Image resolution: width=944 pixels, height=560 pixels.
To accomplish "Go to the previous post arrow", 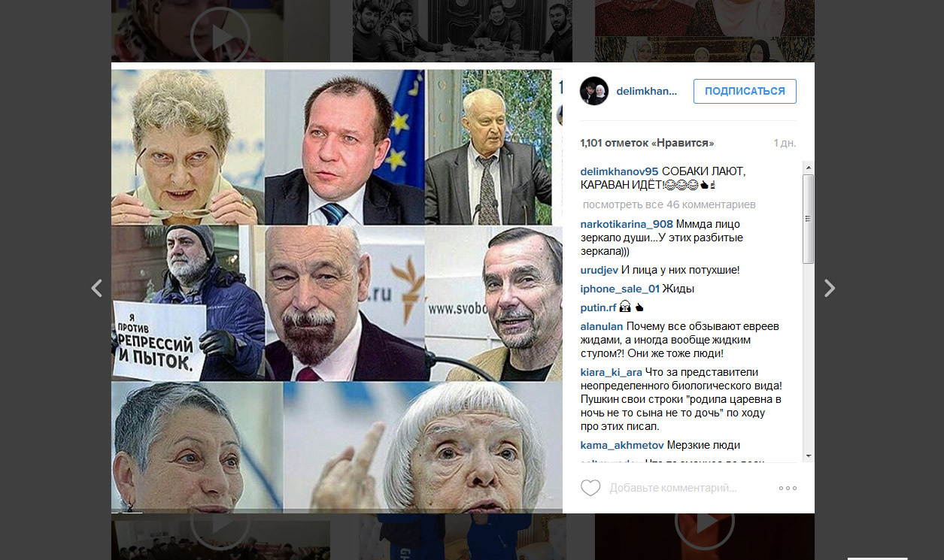I will point(96,288).
